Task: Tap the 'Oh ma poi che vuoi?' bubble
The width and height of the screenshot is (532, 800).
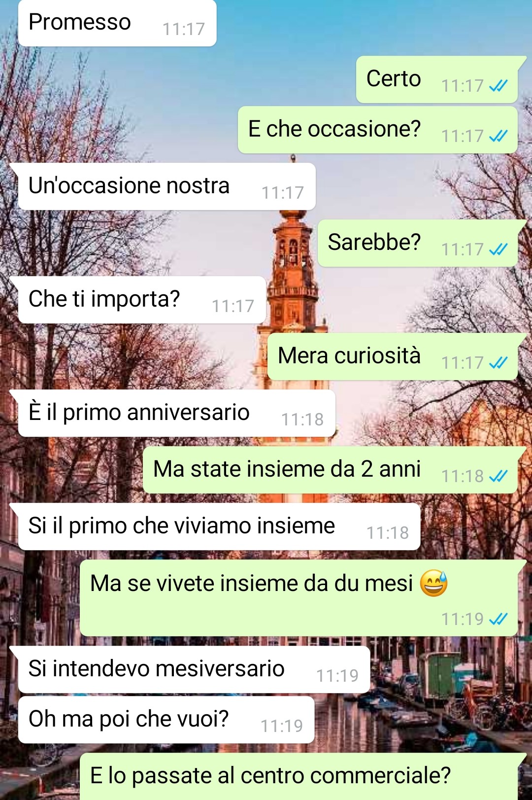Action: click(x=166, y=720)
